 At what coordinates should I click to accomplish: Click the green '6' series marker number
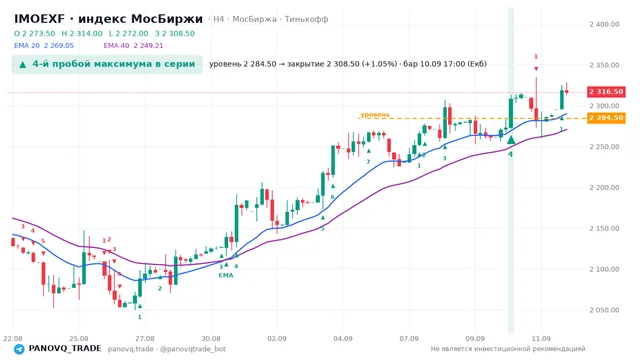(332, 197)
